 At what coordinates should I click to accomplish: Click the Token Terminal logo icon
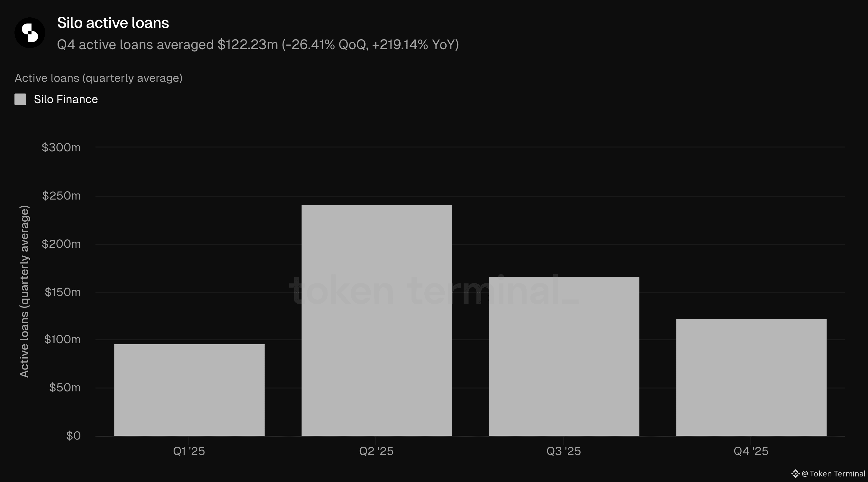tap(795, 474)
